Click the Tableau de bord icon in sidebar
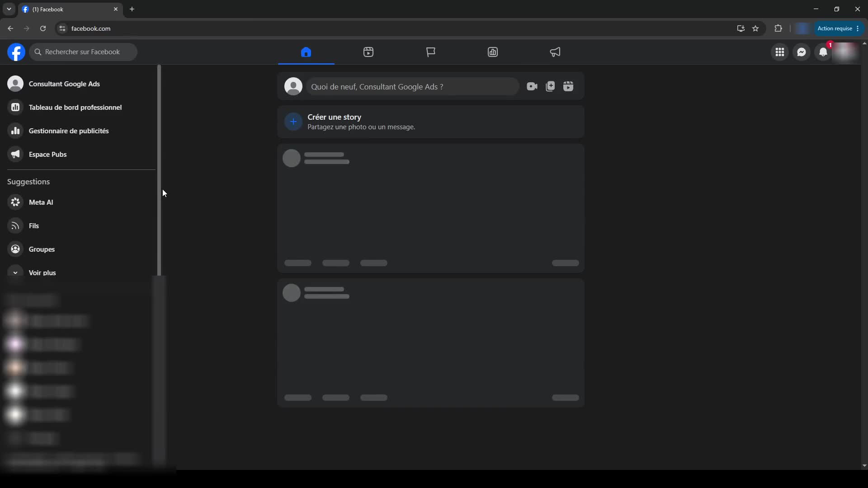 [x=15, y=107]
